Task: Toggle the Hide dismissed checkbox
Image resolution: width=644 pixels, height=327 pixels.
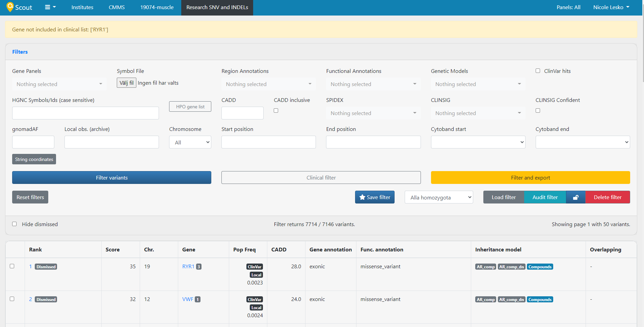Action: click(x=14, y=224)
